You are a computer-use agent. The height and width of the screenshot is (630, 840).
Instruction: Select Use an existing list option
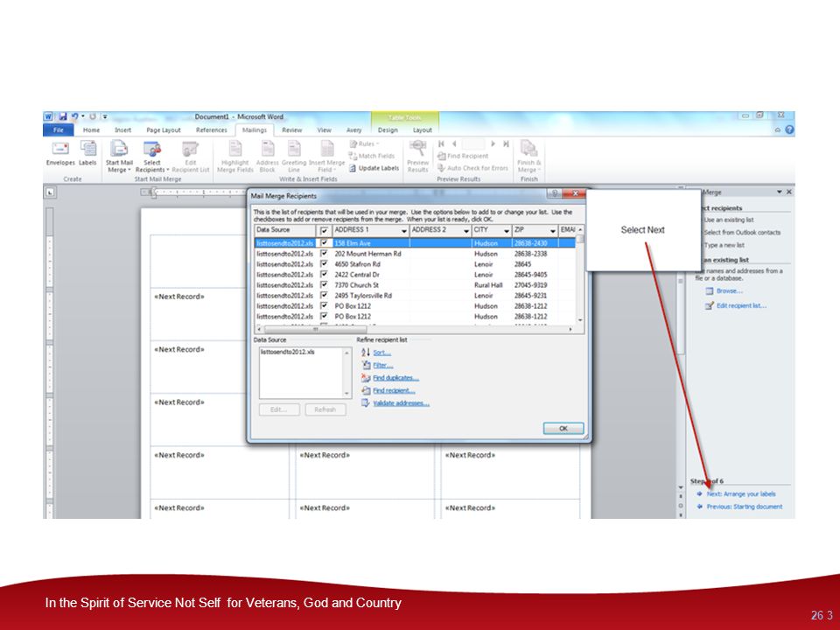click(x=727, y=220)
